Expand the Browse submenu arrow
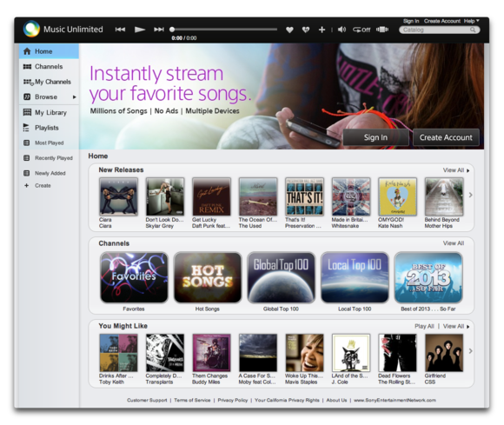Screen dimensions: 504x425 pos(74,96)
